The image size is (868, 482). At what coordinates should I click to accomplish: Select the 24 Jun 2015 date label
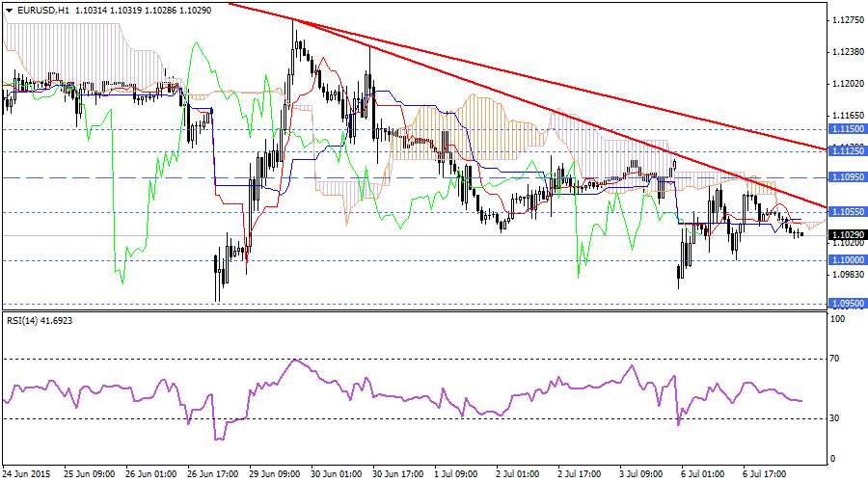point(26,474)
